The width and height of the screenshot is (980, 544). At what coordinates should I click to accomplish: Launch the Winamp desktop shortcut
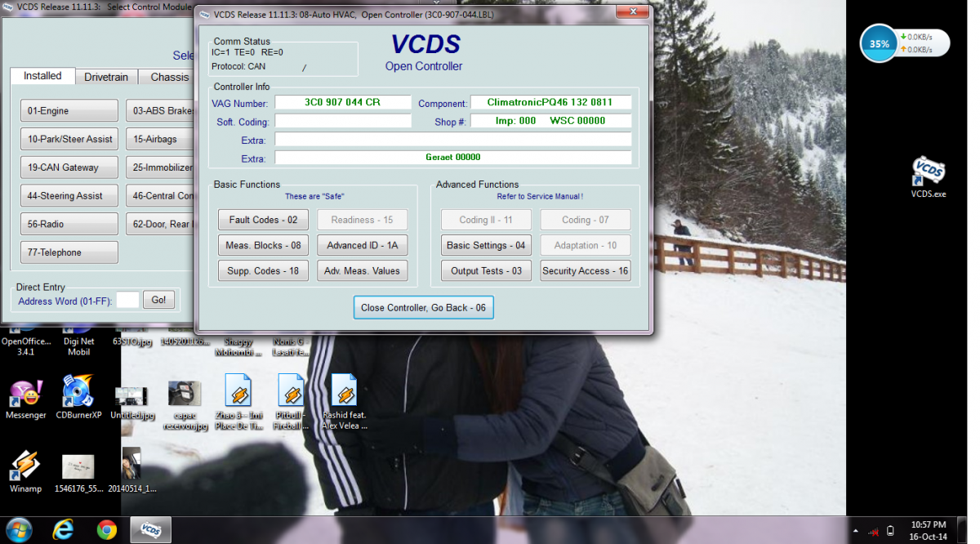pos(25,470)
